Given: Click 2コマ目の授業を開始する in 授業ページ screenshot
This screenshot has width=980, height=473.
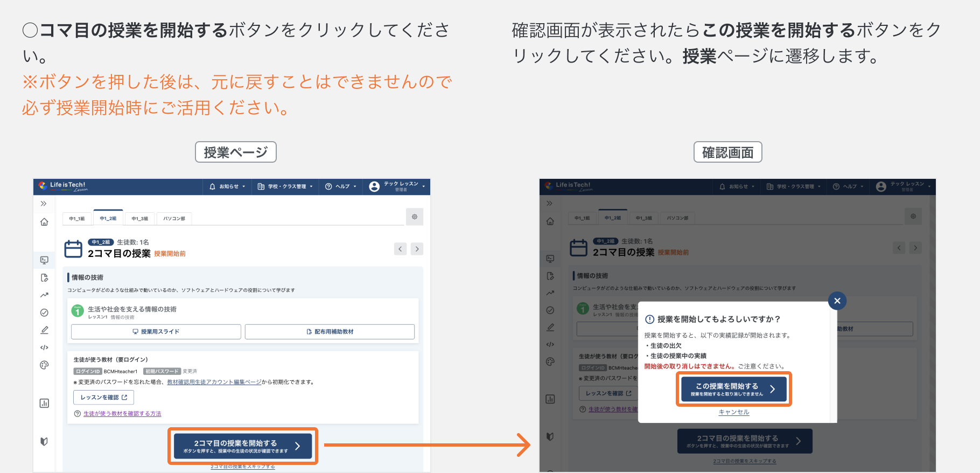Looking at the screenshot, I should 243,446.
